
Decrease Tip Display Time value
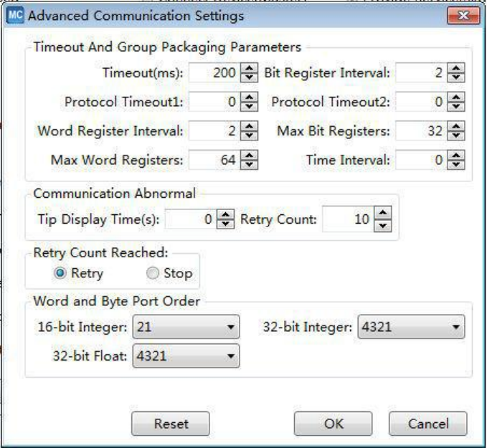coord(227,224)
